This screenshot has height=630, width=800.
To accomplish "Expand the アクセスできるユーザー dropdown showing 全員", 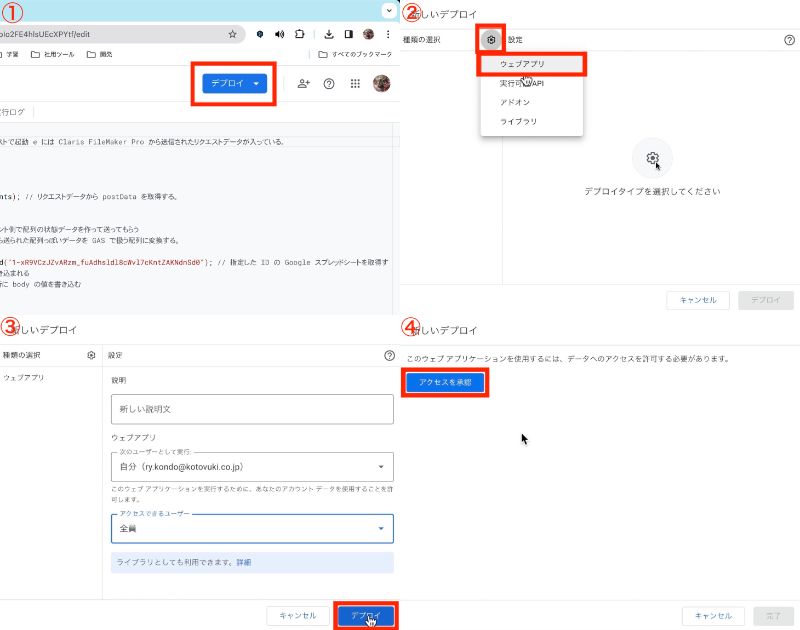I will click(380, 528).
